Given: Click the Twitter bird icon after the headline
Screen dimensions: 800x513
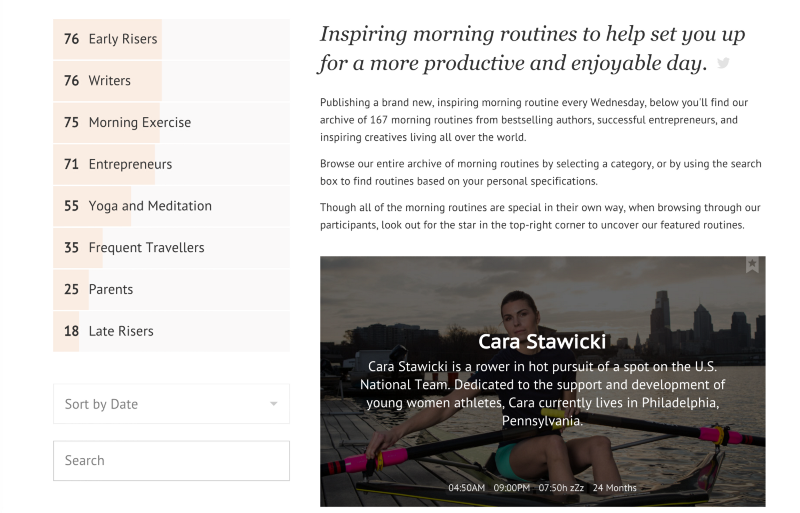Looking at the screenshot, I should tap(723, 64).
